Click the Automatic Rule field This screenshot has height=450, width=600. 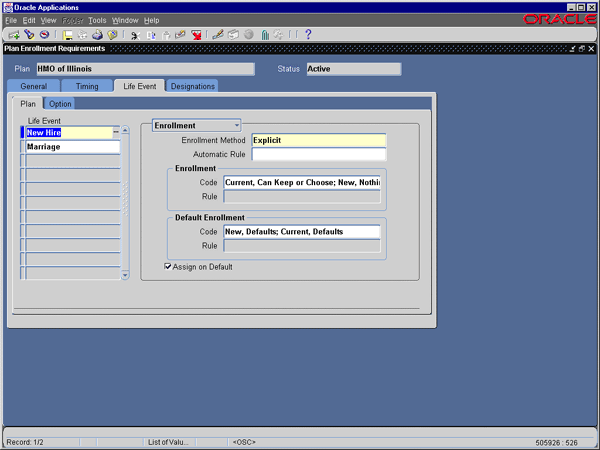tap(318, 154)
